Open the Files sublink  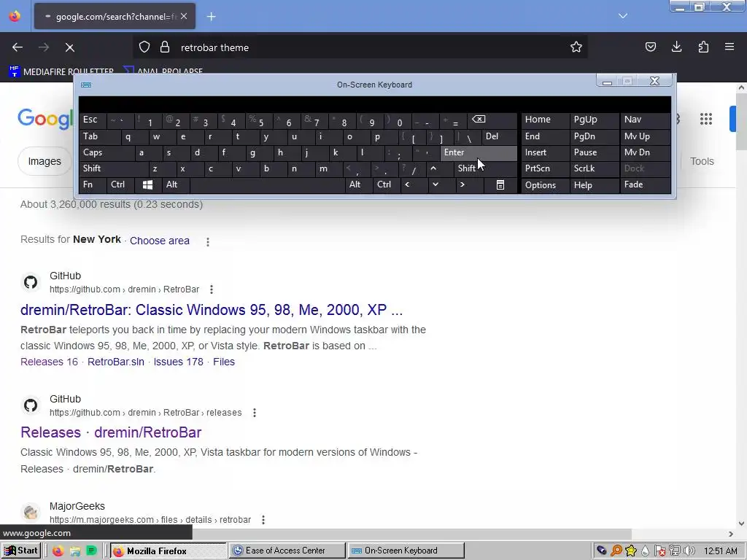tap(224, 362)
